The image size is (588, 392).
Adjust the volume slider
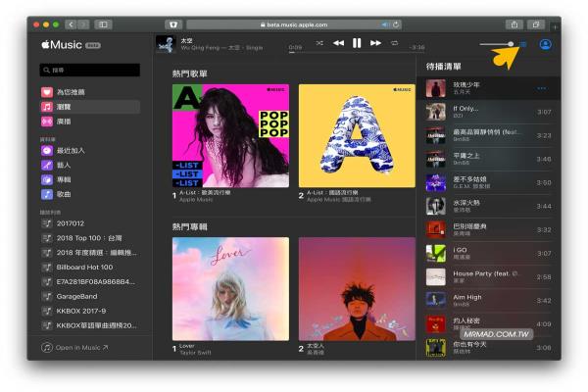[x=497, y=44]
